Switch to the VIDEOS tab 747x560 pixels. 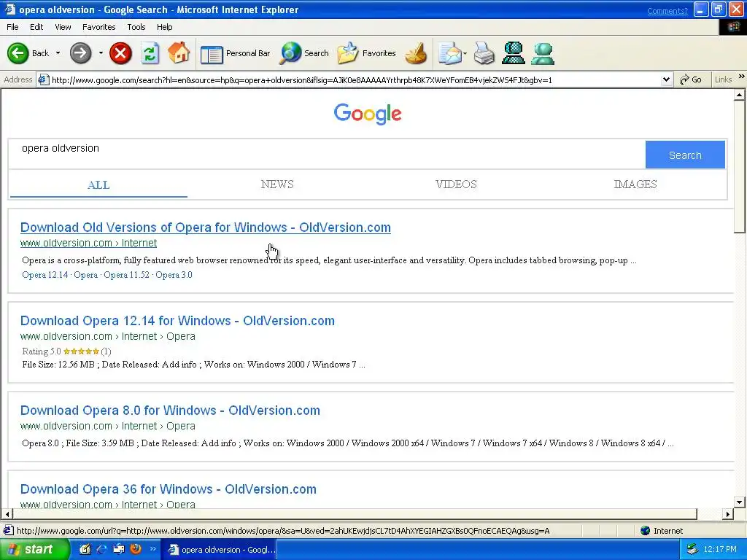click(456, 184)
